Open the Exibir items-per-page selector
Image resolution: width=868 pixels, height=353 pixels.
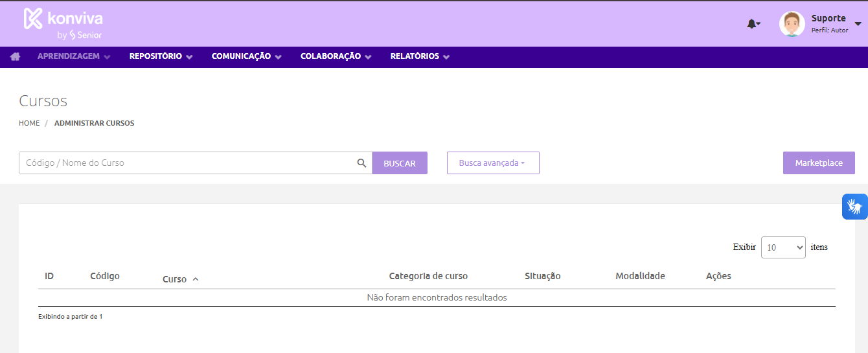(783, 247)
